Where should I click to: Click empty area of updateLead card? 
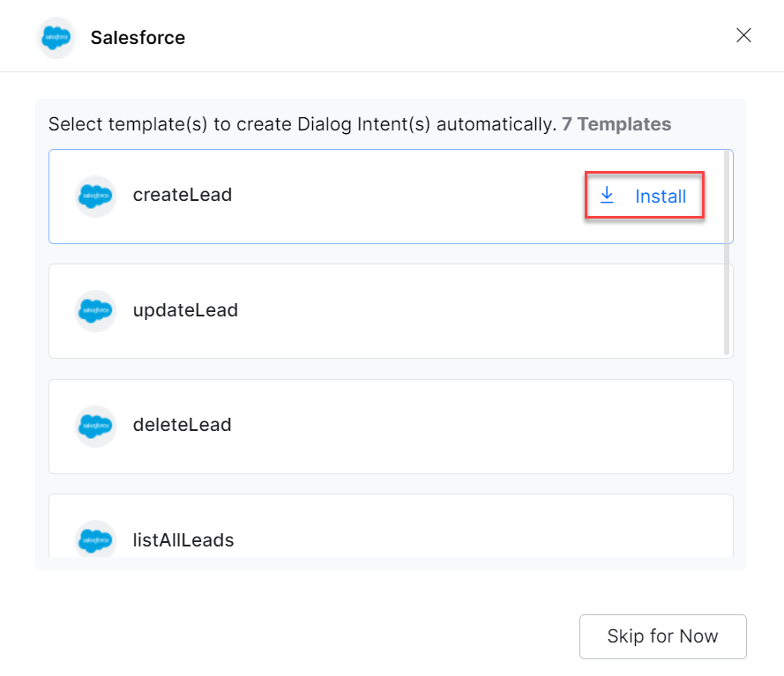[485, 310]
